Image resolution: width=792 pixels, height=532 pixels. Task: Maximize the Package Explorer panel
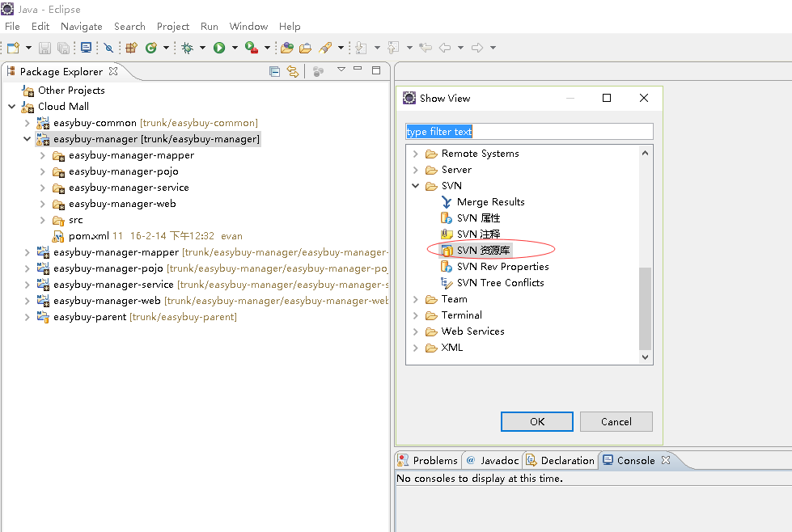pos(376,70)
